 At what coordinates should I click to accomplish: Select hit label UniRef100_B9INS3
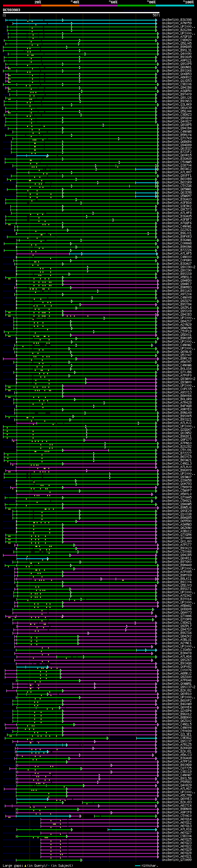(177, 101)
